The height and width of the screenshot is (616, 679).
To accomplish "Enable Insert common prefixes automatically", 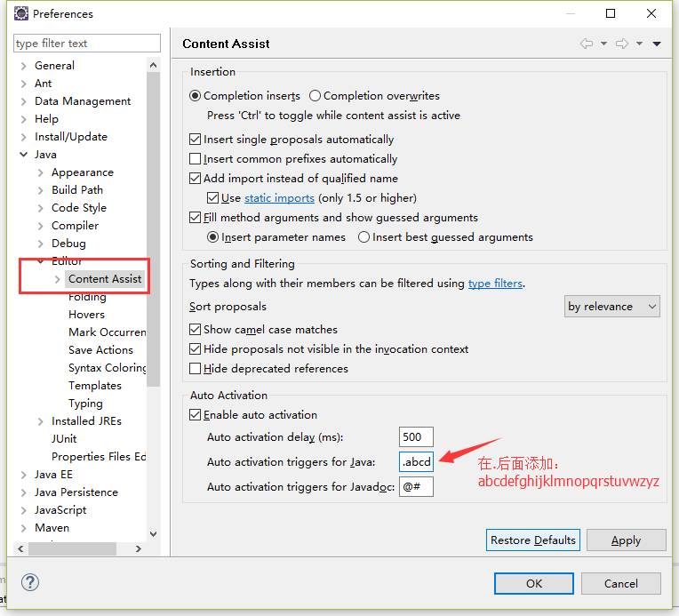I will click(195, 158).
